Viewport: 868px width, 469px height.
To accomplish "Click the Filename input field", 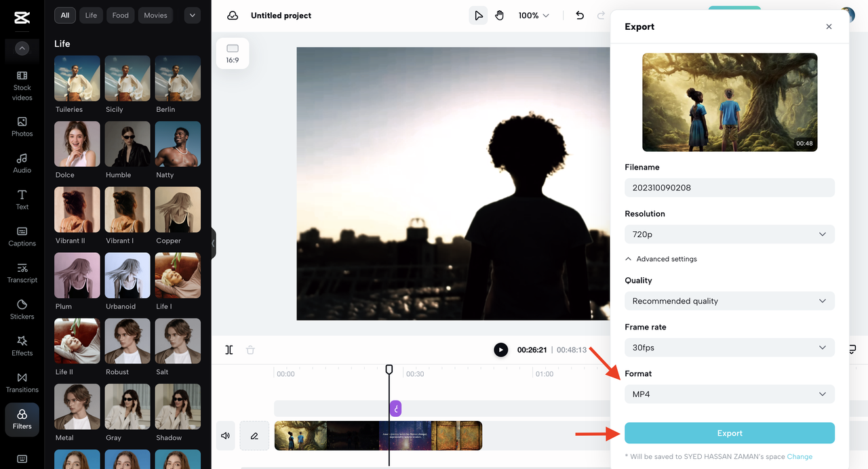I will [729, 188].
